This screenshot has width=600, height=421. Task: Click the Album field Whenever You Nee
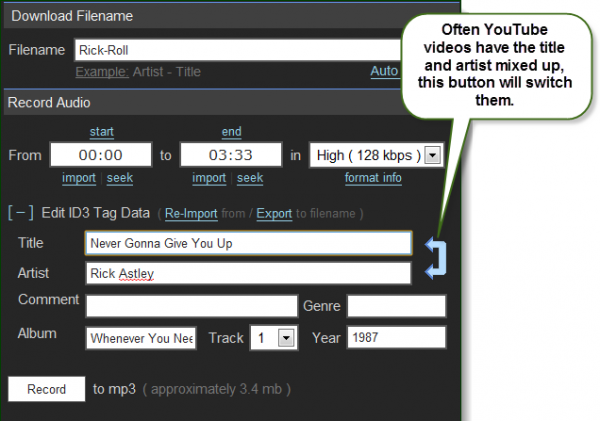(141, 338)
